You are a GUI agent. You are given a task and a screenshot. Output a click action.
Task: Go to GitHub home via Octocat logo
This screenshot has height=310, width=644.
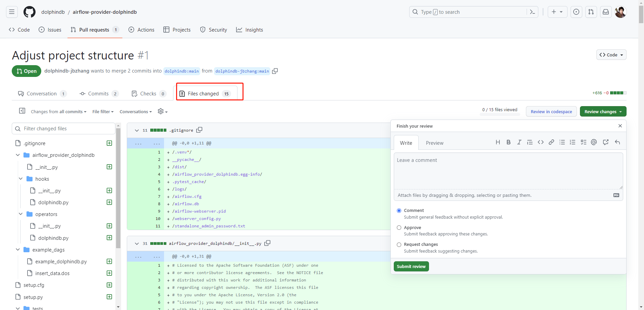click(30, 12)
